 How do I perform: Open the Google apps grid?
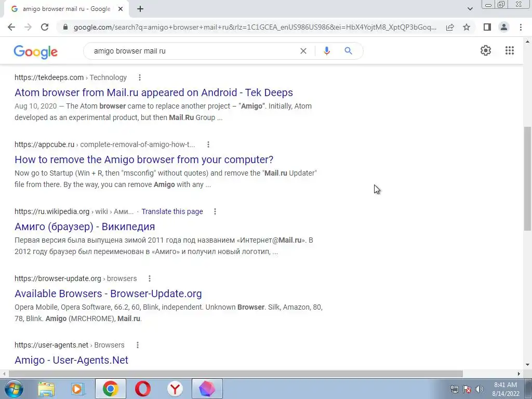point(510,50)
